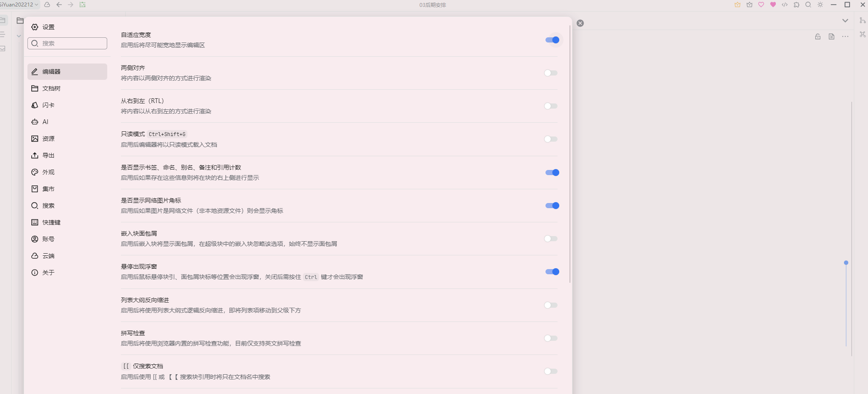The image size is (868, 394).
Task: Open the 云端 settings tab
Action: coord(67,256)
